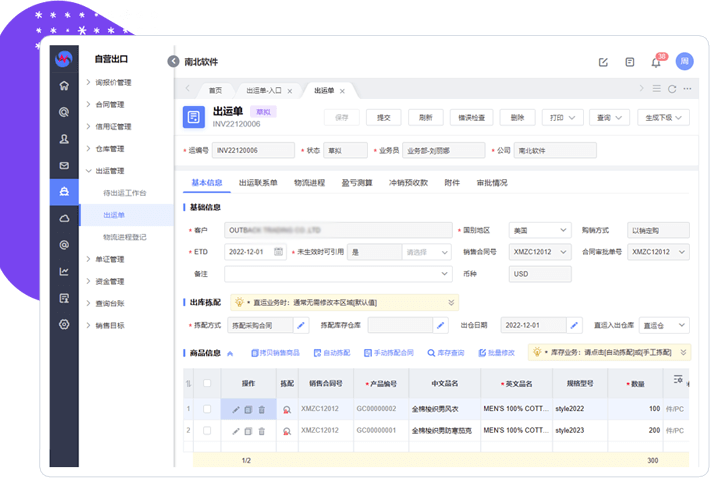710x478 pixels.
Task: Open the notification bell with red badge
Action: [656, 62]
